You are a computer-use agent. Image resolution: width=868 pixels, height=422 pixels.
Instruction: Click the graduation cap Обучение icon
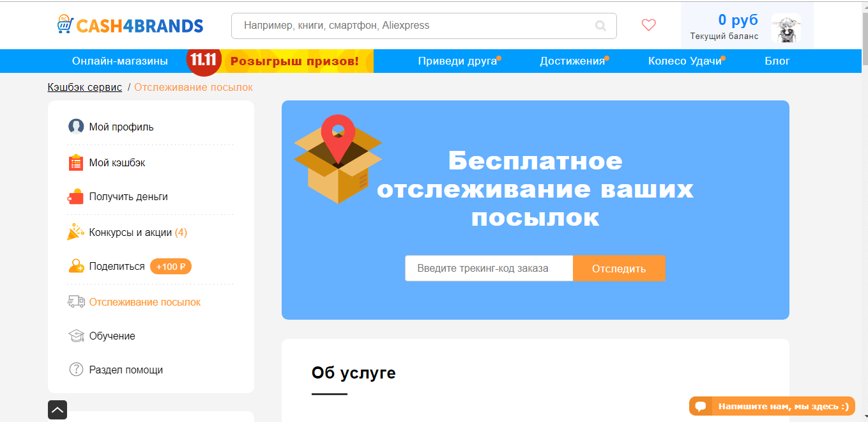[76, 336]
